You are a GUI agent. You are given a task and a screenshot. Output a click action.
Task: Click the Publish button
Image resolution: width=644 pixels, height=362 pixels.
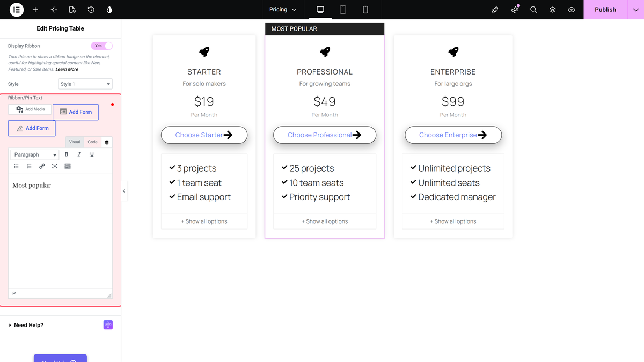[605, 10]
